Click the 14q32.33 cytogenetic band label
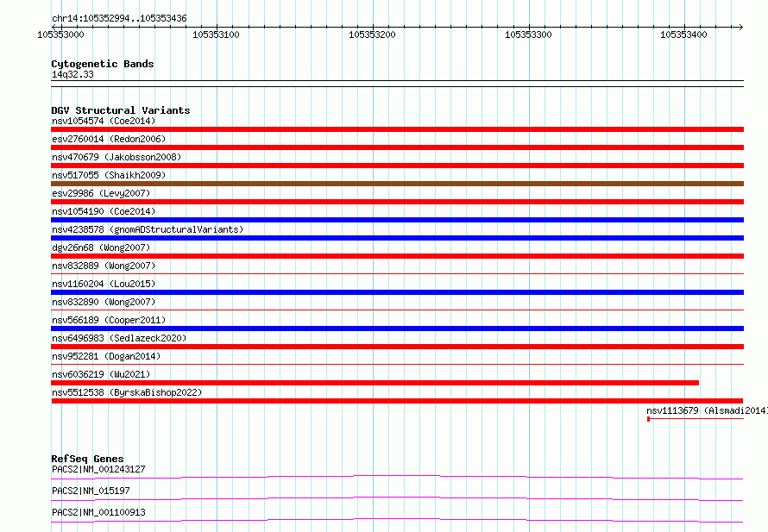Screen dimensions: 768x532 [x=72, y=74]
